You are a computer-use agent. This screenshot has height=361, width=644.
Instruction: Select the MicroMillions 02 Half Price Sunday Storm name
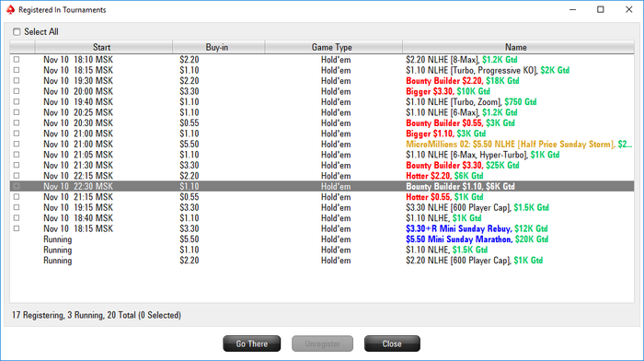[519, 145]
